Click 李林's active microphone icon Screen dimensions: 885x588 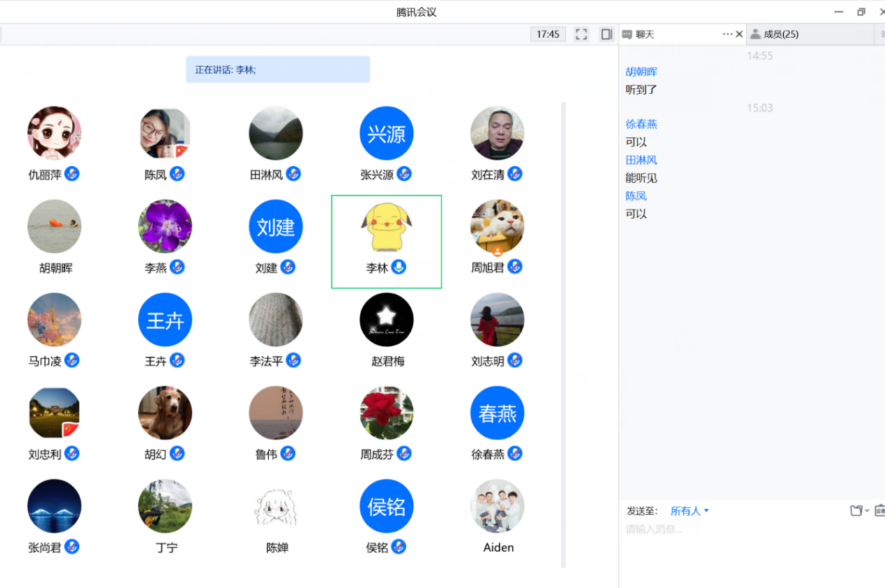398,267
